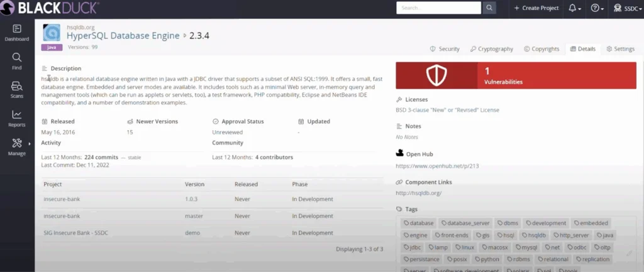
Task: Click the database_server tag
Action: [x=465, y=223]
